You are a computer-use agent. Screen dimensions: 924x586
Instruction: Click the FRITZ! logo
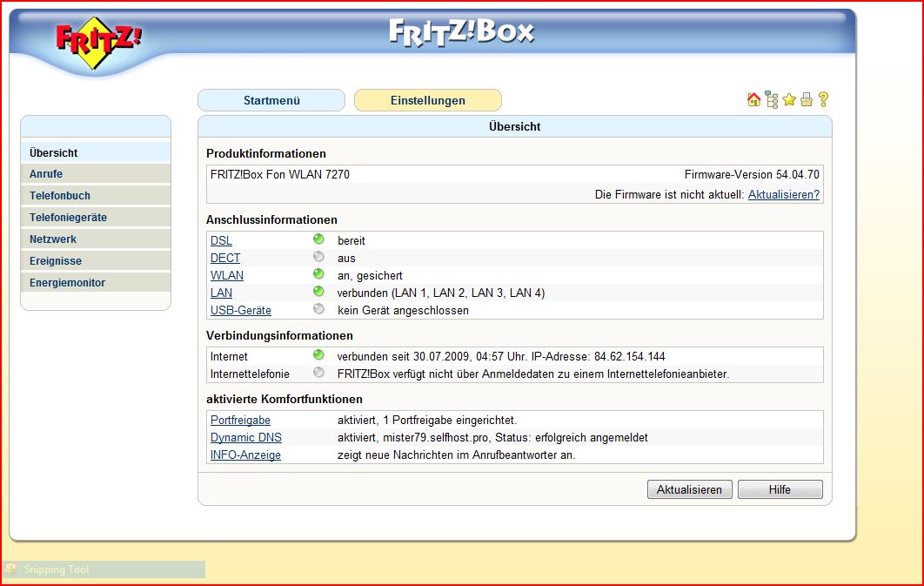pyautogui.click(x=97, y=43)
